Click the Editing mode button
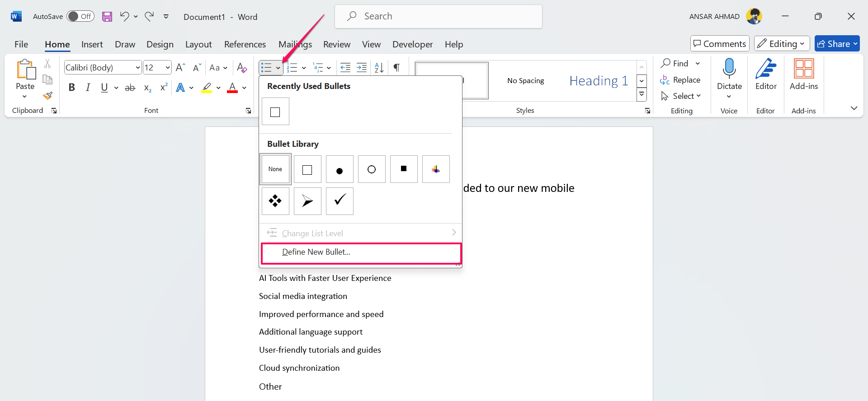 pos(782,43)
